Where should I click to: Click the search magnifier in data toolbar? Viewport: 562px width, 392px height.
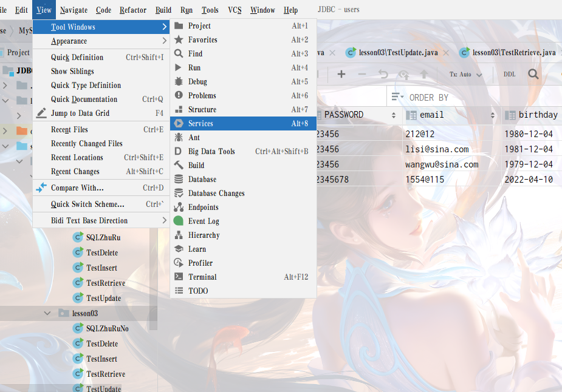(533, 74)
